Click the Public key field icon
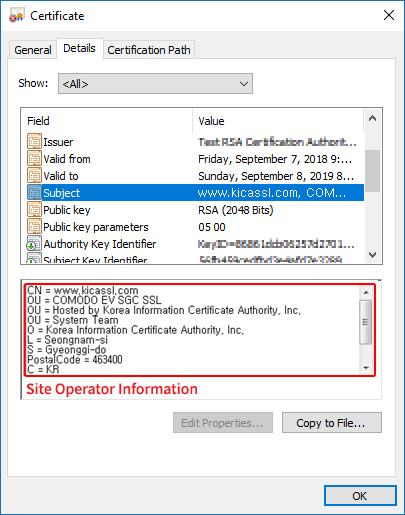The height and width of the screenshot is (515, 405). [x=34, y=210]
